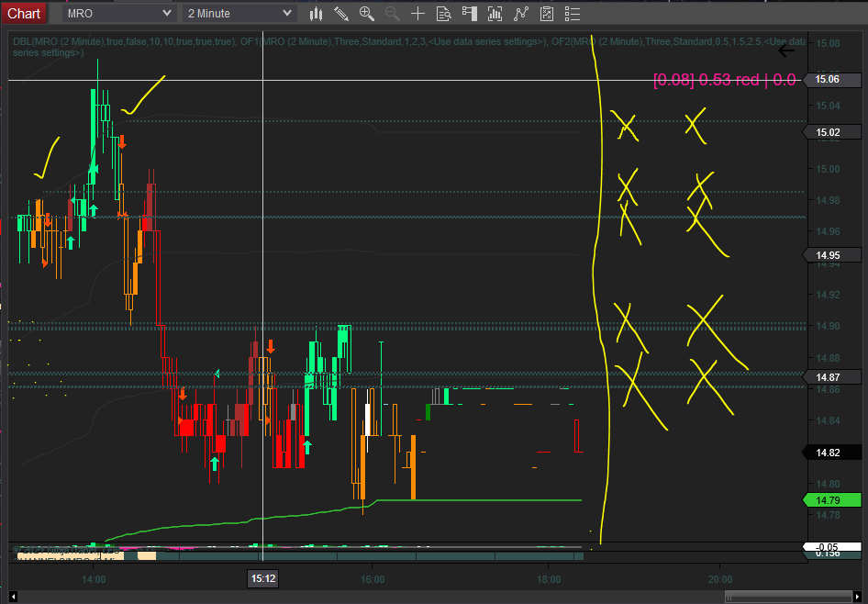Expand the 2 Minute interval dropdown
Image resolution: width=868 pixels, height=604 pixels.
[x=239, y=13]
